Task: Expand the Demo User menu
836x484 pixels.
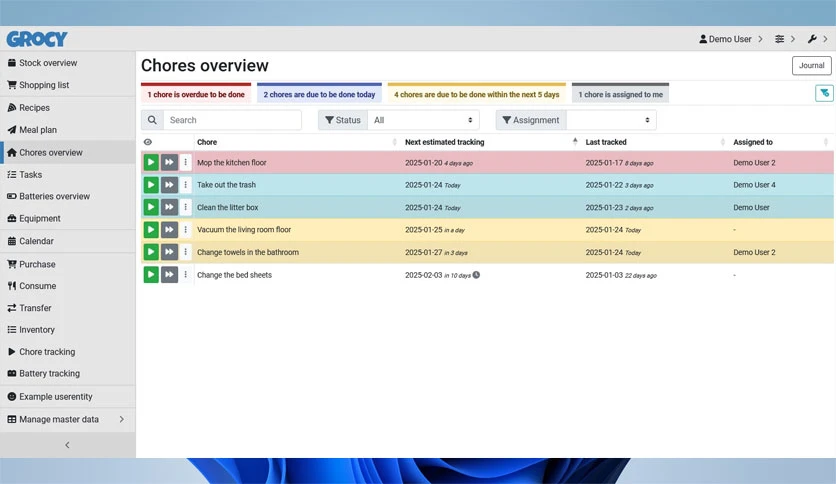Action: 730,39
